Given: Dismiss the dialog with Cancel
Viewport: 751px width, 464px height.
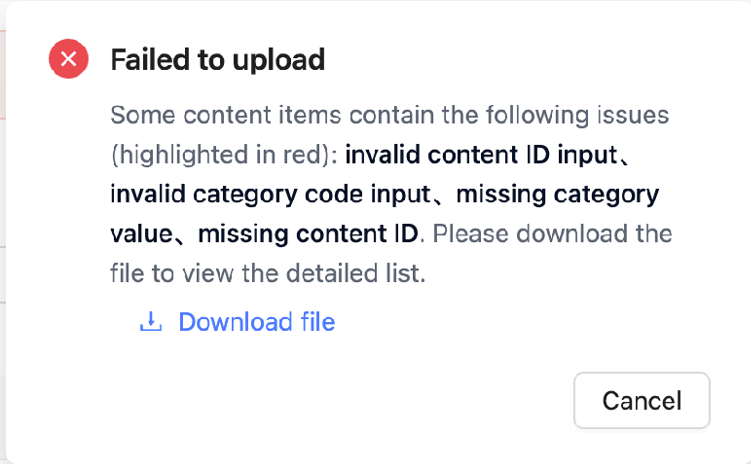Looking at the screenshot, I should point(641,400).
